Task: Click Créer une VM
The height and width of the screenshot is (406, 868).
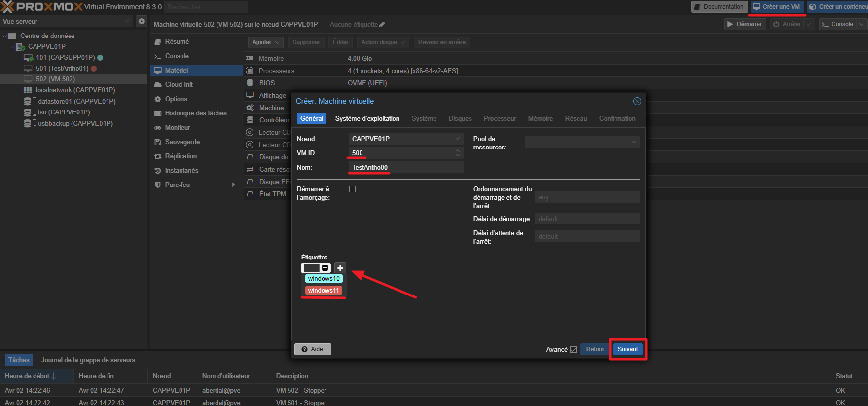Action: [x=777, y=7]
